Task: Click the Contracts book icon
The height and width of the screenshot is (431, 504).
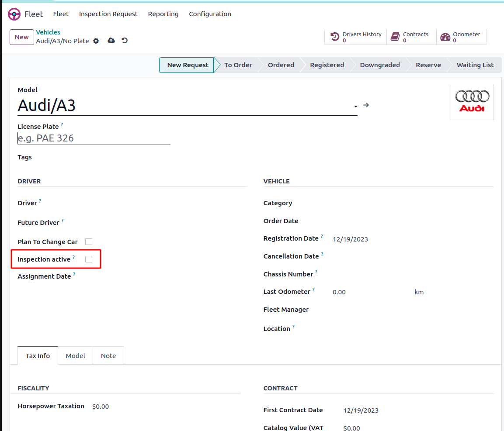Action: (395, 37)
